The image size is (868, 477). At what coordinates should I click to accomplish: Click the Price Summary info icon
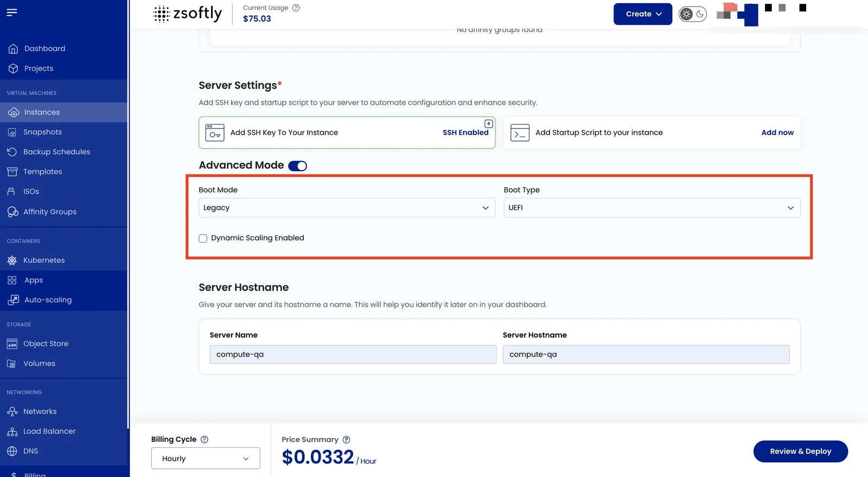click(346, 440)
